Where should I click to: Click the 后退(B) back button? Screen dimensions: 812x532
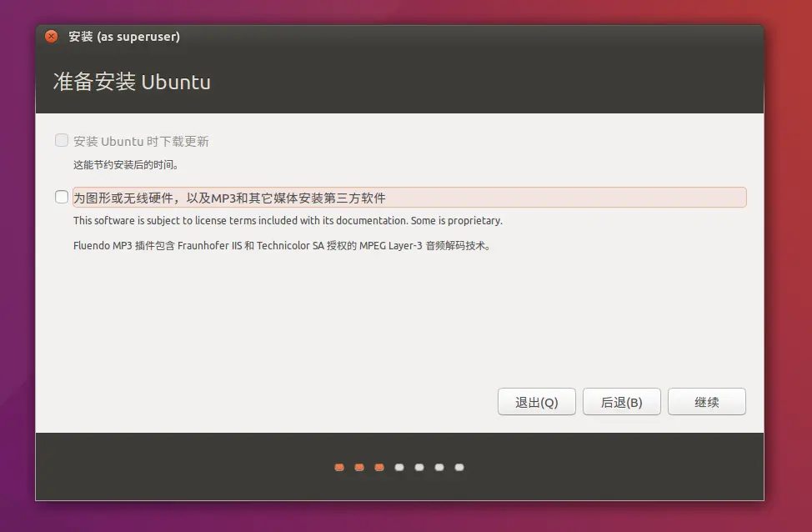tap(621, 401)
